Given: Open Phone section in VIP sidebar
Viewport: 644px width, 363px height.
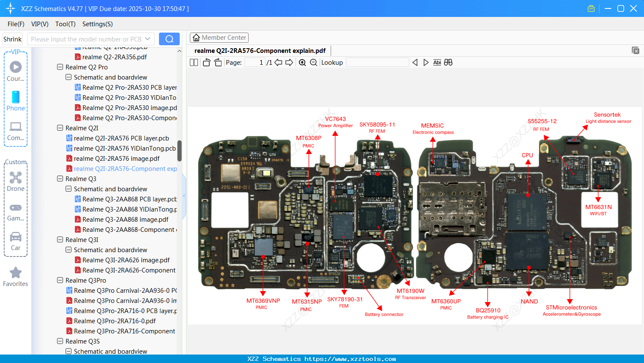Looking at the screenshot, I should [15, 102].
